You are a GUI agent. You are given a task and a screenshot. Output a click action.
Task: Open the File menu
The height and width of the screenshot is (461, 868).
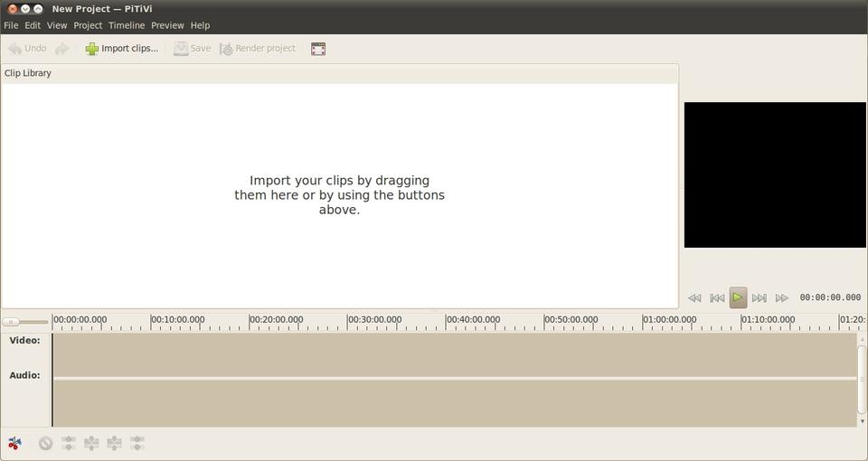[x=11, y=25]
